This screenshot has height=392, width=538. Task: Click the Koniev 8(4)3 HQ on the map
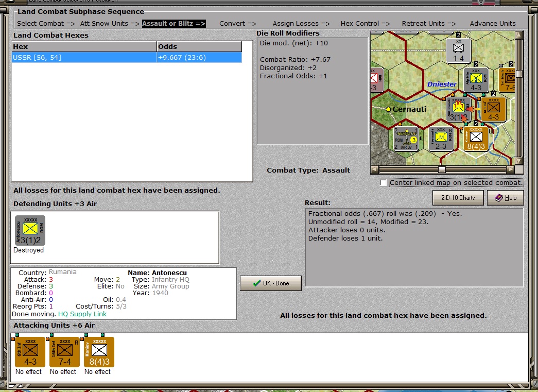coord(476,139)
